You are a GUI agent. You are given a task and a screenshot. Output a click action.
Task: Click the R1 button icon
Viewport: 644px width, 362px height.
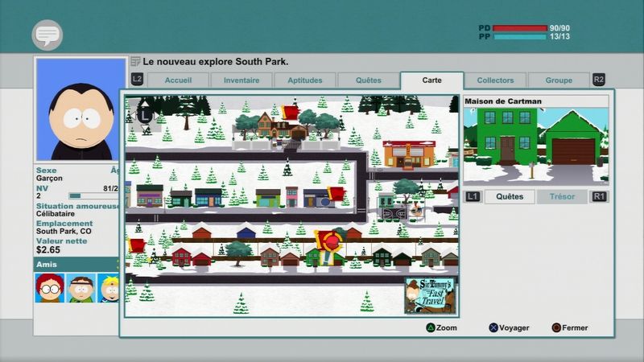[x=599, y=196]
